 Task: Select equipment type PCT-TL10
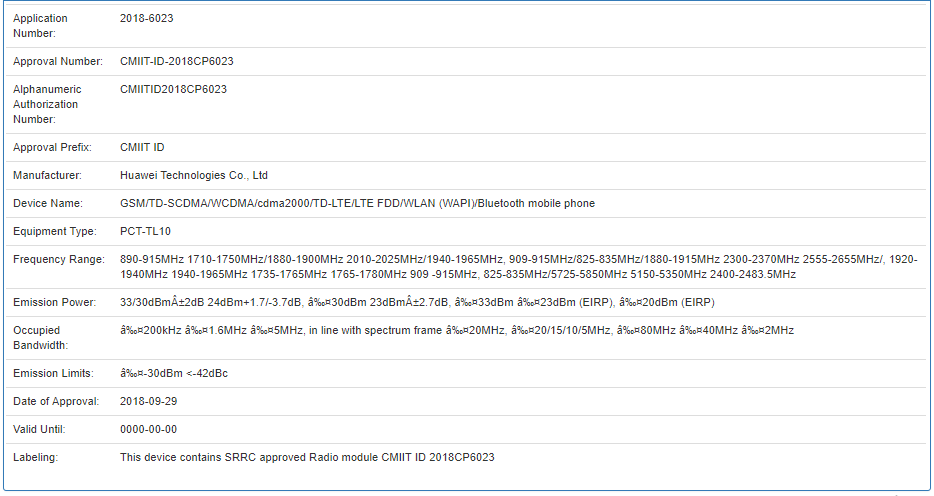[145, 231]
